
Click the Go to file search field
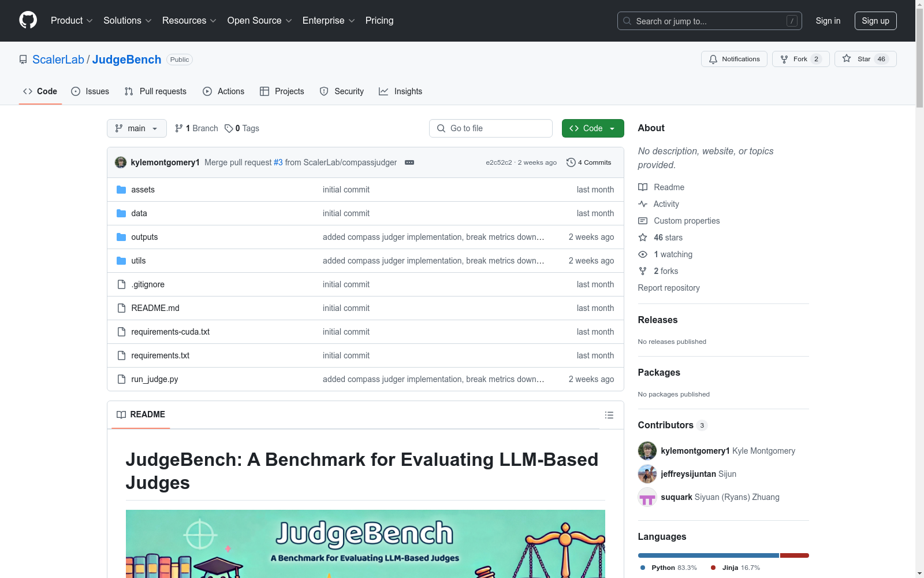491,128
